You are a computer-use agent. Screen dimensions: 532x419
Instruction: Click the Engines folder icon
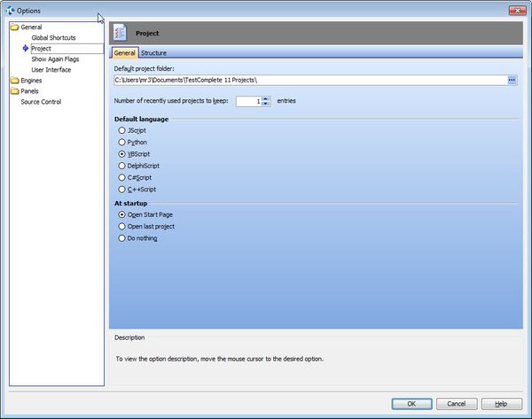click(14, 81)
